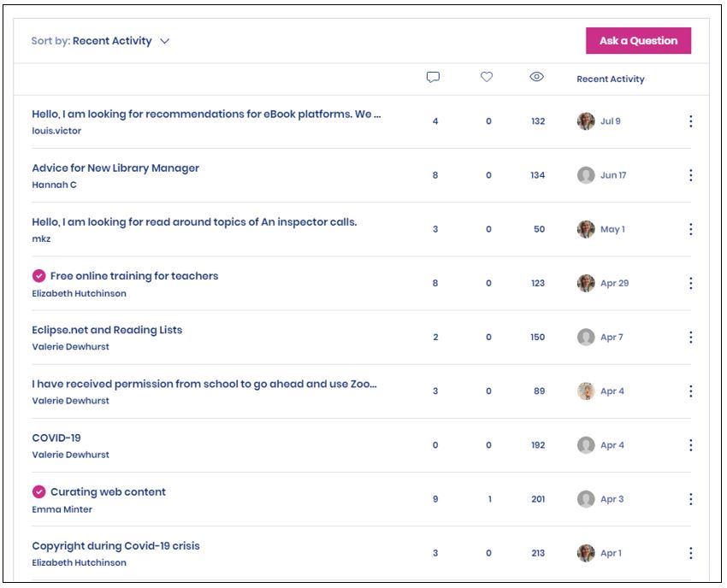Click the grey avatar next to Jun 17

point(586,175)
